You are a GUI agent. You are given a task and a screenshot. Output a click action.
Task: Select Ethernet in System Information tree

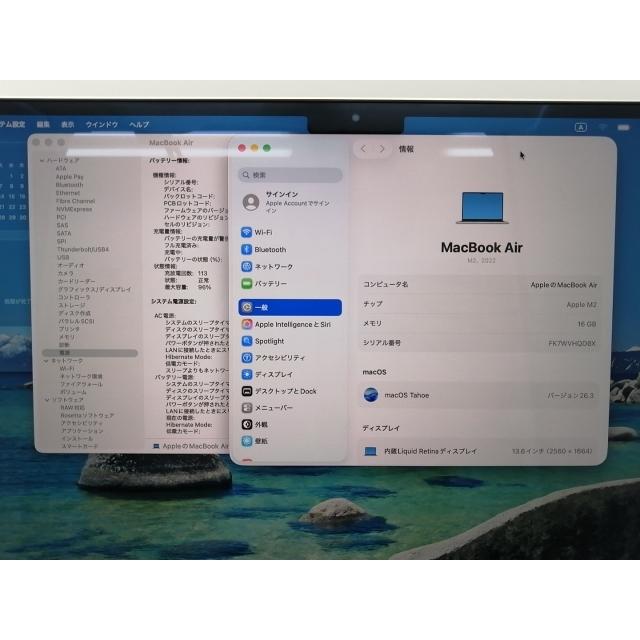point(68,193)
